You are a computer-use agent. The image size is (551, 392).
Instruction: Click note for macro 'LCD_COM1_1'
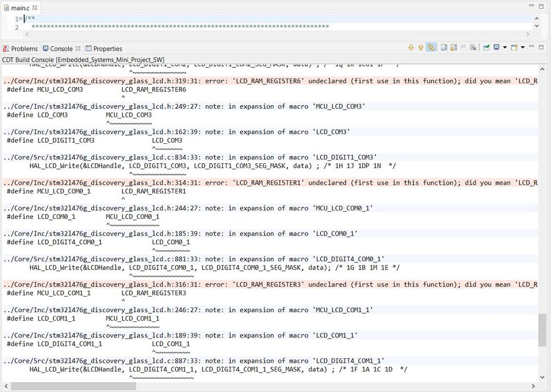(x=180, y=335)
